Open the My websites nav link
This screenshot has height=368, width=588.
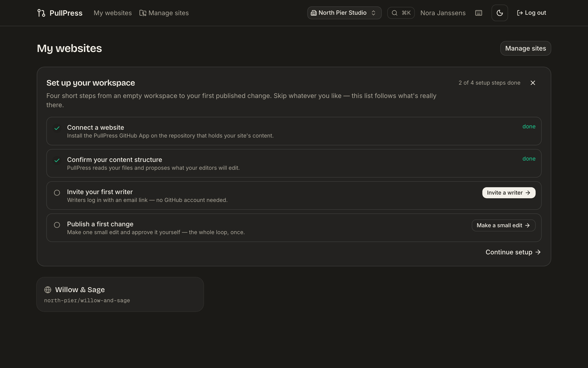[x=113, y=13]
